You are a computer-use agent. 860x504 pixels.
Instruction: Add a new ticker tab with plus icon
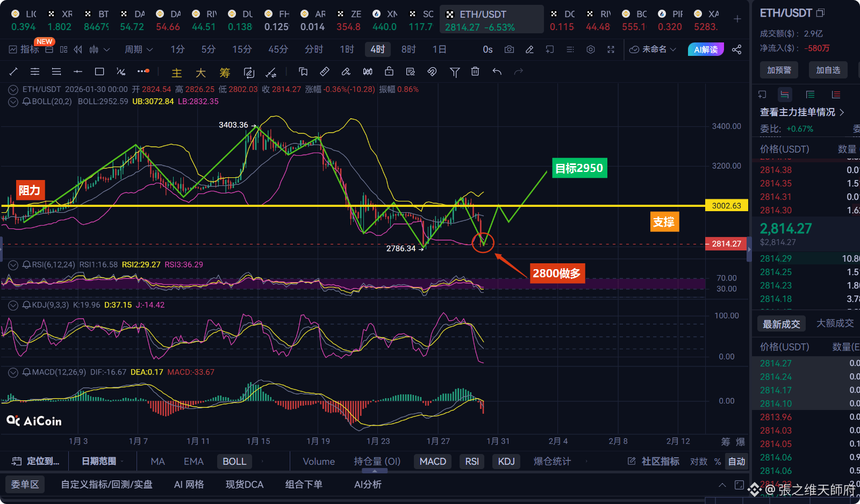[737, 19]
